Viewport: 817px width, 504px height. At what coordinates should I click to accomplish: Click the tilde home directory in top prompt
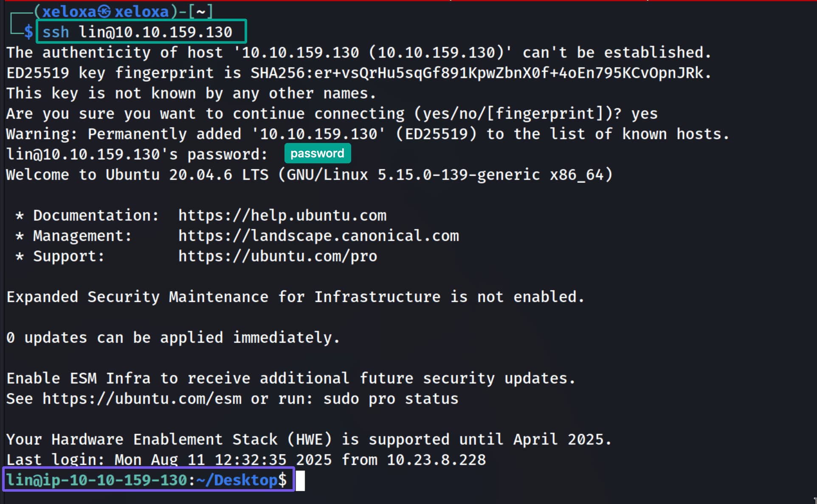point(200,11)
